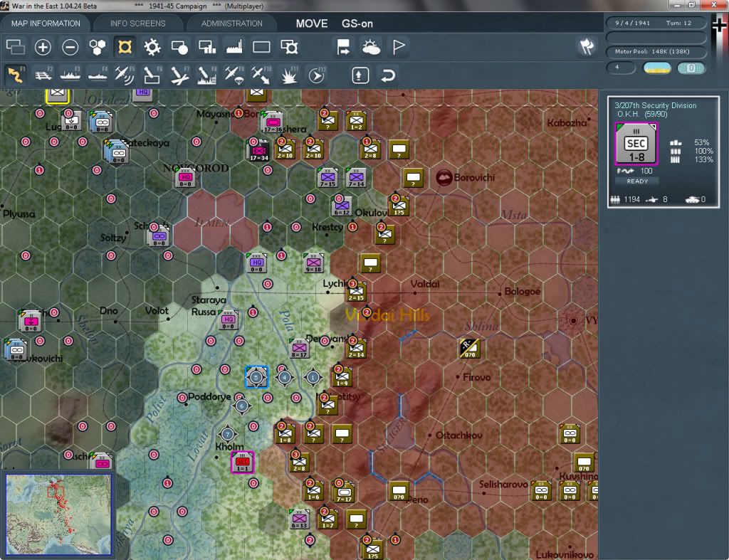
Task: Click the outlined pennant flag icon
Action: (x=399, y=47)
